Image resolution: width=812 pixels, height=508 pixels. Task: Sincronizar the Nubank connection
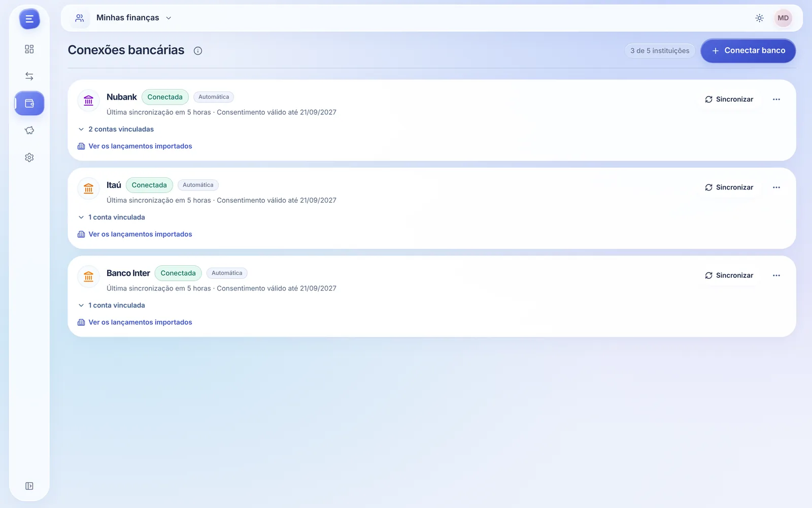729,100
